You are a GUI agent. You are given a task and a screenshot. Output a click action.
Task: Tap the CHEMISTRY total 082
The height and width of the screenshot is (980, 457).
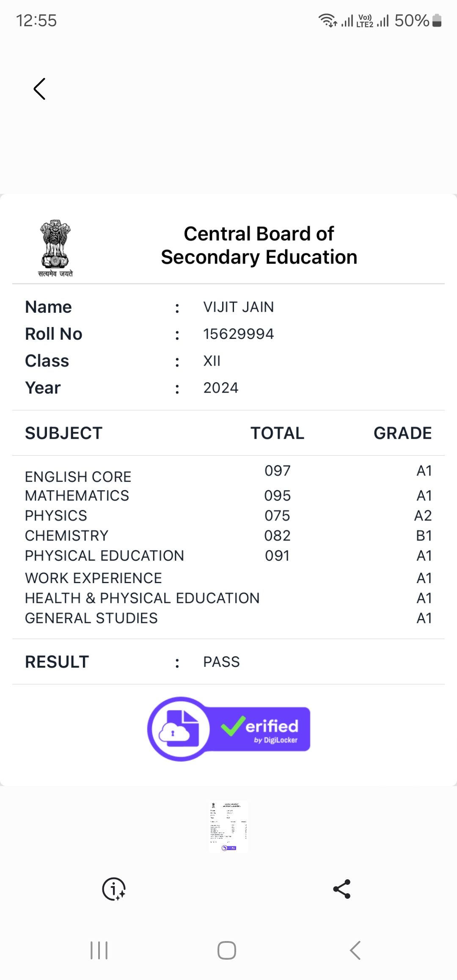[278, 536]
